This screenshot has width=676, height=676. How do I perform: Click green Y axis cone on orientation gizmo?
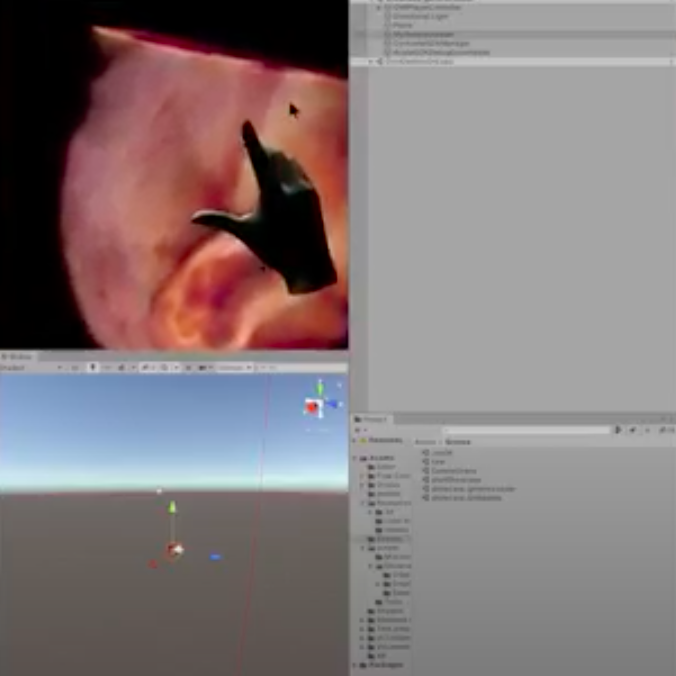click(319, 387)
